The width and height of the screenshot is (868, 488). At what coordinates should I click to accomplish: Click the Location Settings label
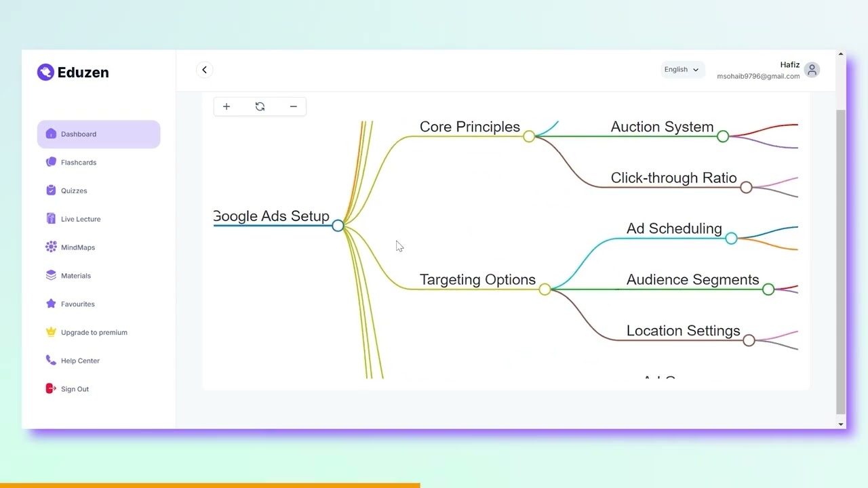[683, 331]
